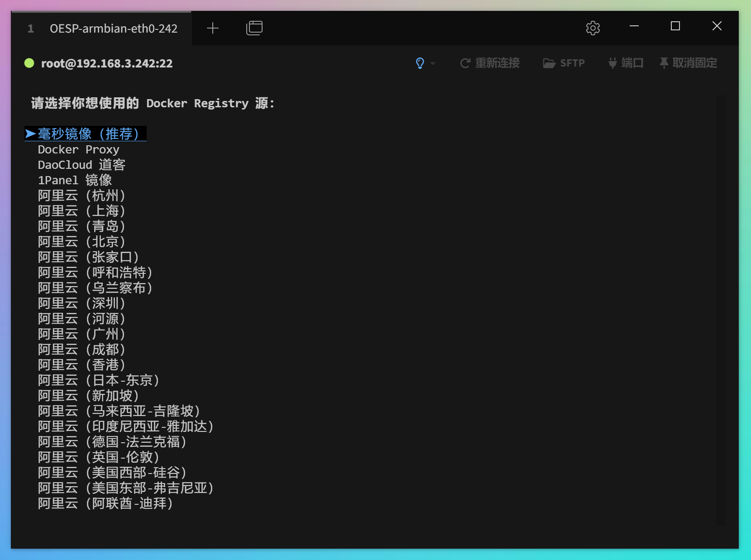Viewport: 751px width, 560px height.
Task: Click the tab overview icon
Action: click(254, 28)
